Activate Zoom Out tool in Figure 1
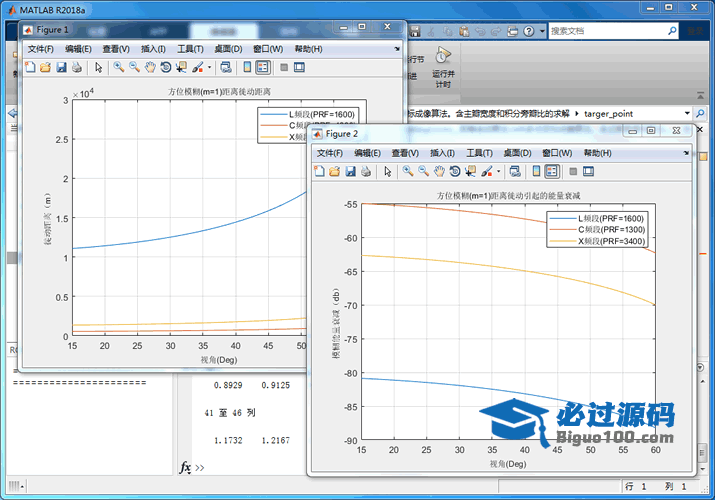The width and height of the screenshot is (715, 500). (134, 67)
